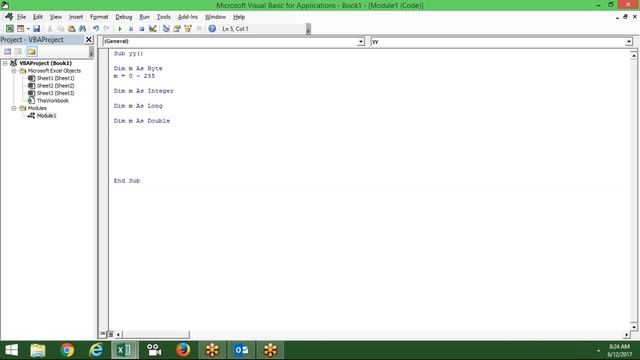
Task: Open Internet Explorer from the taskbar
Action: click(96, 350)
